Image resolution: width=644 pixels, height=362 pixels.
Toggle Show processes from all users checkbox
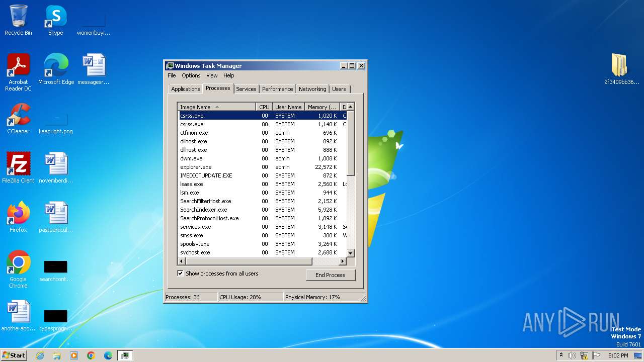(180, 274)
